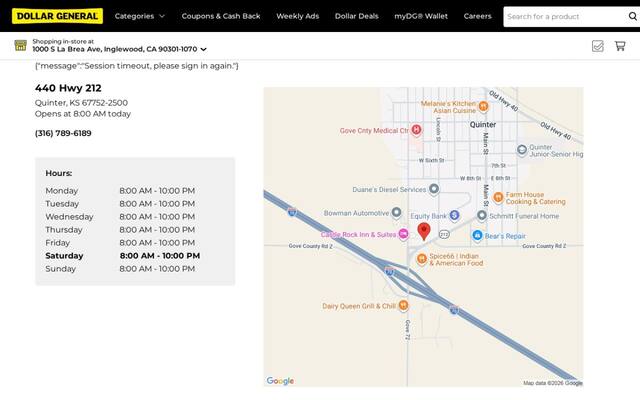
Task: Select Schmitt Funeral Home map marker
Action: coord(482,215)
